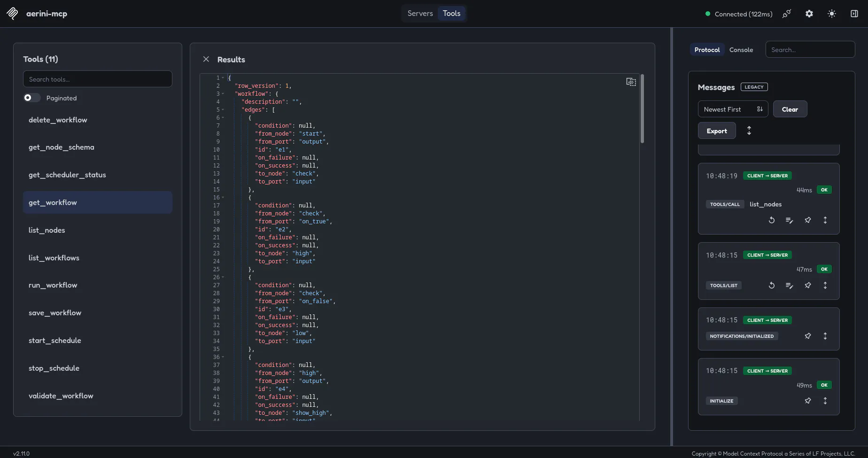Export the messages
This screenshot has height=458, width=868.
(716, 131)
